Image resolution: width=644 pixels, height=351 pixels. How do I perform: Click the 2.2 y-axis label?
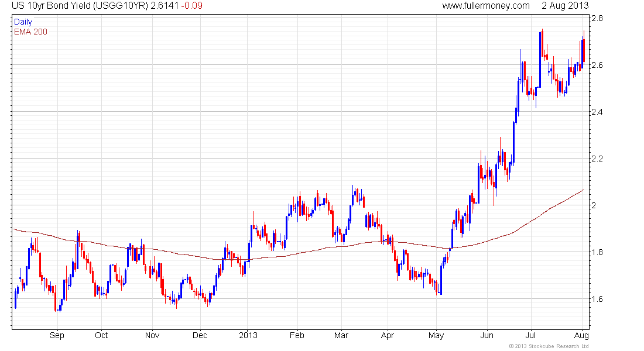tap(597, 159)
